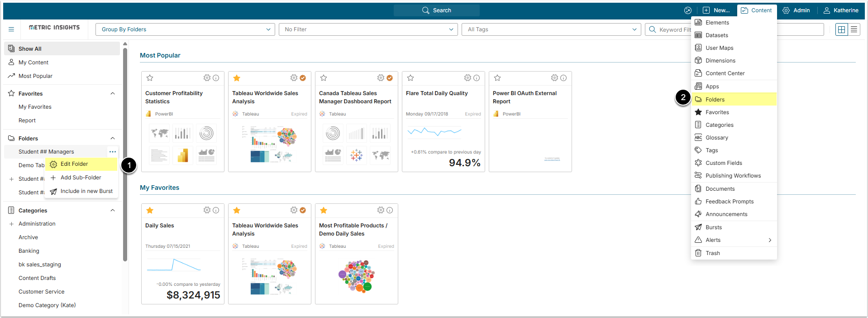Open the No Filter dropdown

click(368, 29)
